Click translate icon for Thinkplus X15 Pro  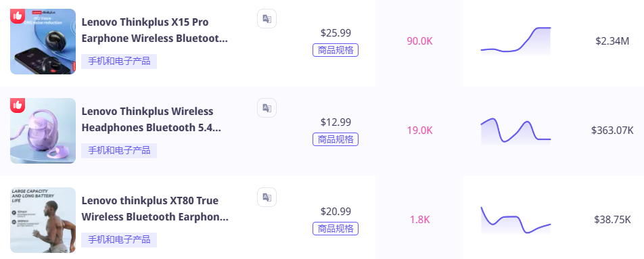pos(267,18)
